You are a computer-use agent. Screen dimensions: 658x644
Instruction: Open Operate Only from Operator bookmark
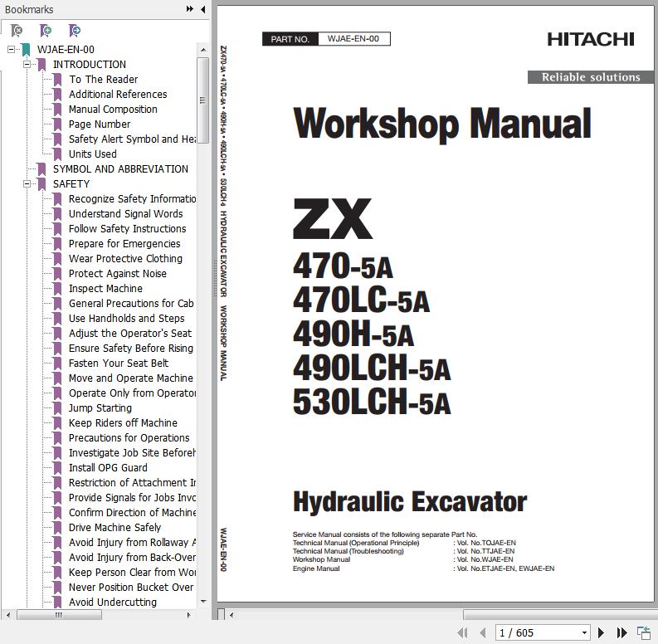tap(132, 393)
